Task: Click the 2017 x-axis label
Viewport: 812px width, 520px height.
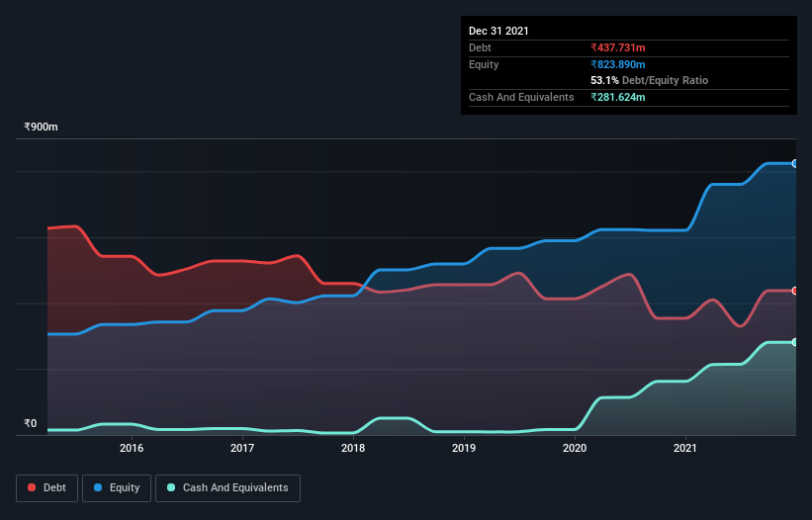Action: [x=242, y=448]
